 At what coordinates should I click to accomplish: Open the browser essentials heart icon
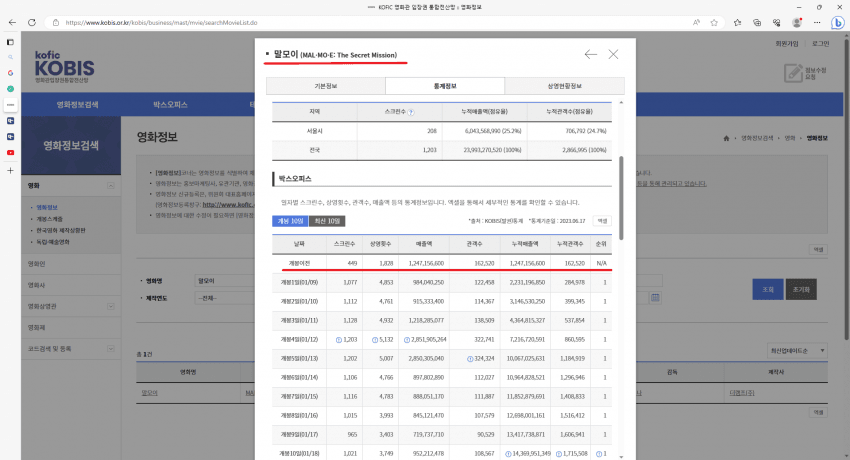776,22
